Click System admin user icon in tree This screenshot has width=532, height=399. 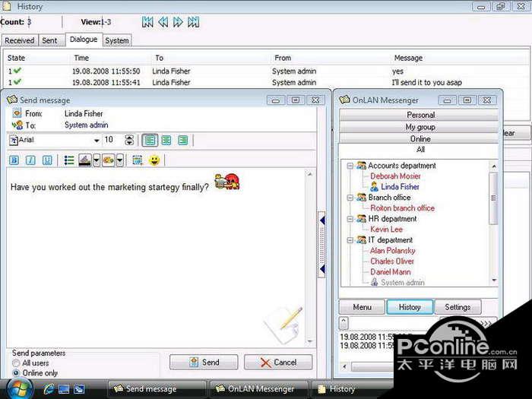pyautogui.click(x=374, y=282)
